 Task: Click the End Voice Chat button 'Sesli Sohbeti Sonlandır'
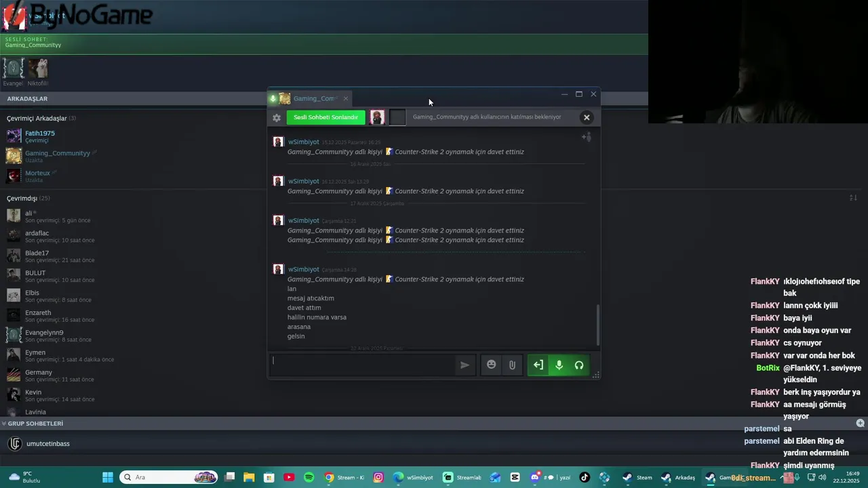[325, 117]
